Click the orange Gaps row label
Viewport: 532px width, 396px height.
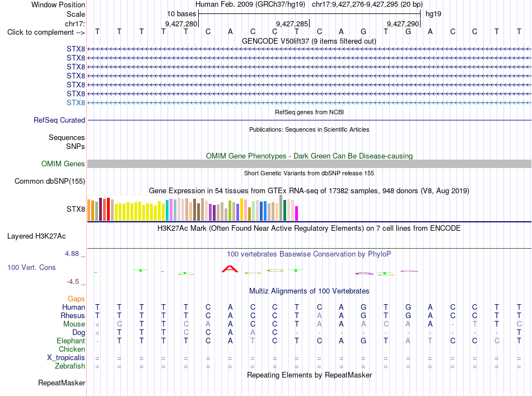click(76, 299)
